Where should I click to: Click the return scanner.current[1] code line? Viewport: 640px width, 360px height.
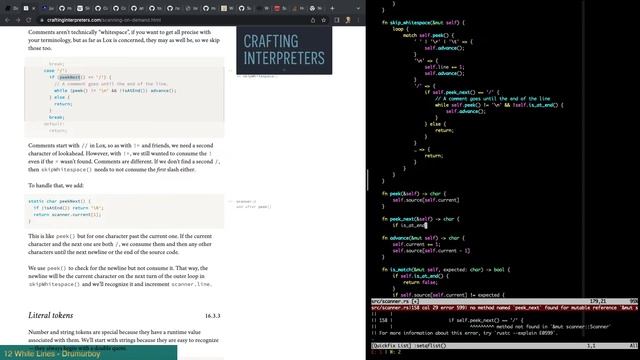pyautogui.click(x=67, y=214)
